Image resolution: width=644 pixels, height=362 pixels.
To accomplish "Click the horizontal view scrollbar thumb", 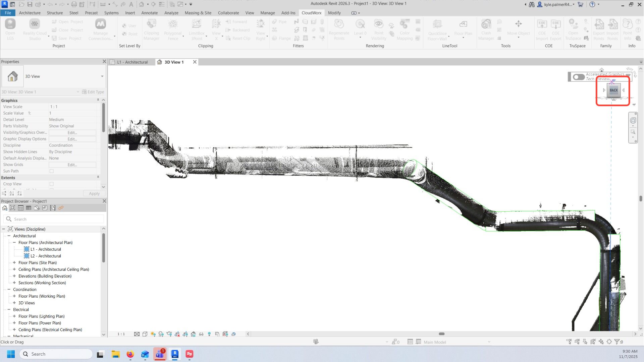I will coord(441,334).
